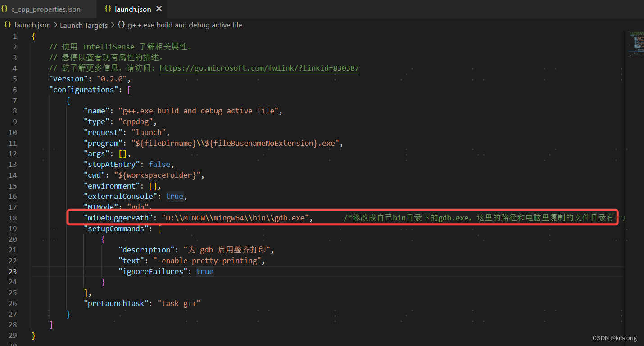Click the "preLaunchTask" key
The width and height of the screenshot is (644, 346).
(116, 303)
